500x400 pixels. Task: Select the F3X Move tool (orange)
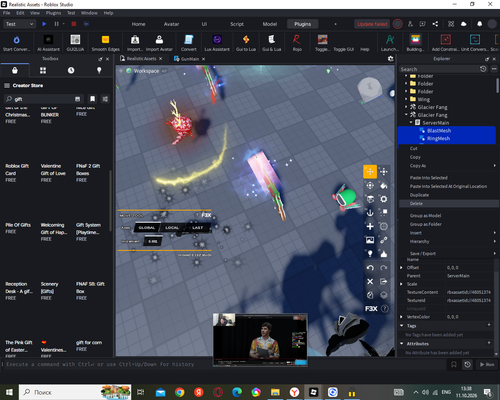pos(370,172)
